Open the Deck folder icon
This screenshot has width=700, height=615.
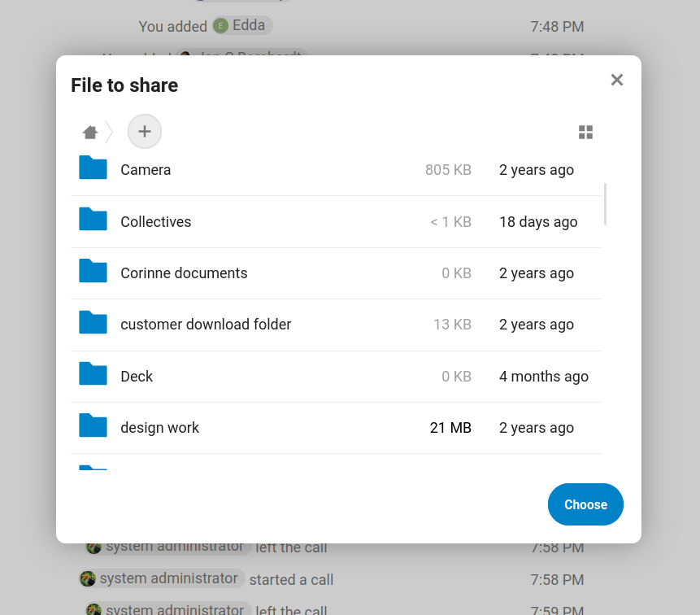coord(92,376)
